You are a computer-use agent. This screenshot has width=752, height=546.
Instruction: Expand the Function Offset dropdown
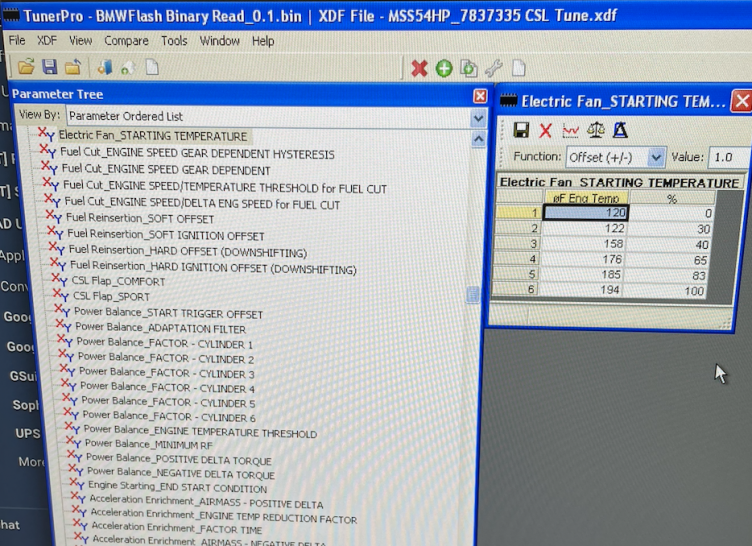tap(656, 157)
